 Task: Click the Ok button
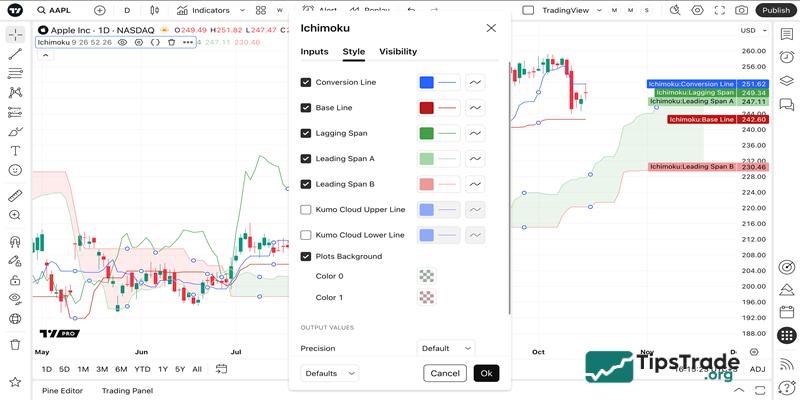point(486,373)
